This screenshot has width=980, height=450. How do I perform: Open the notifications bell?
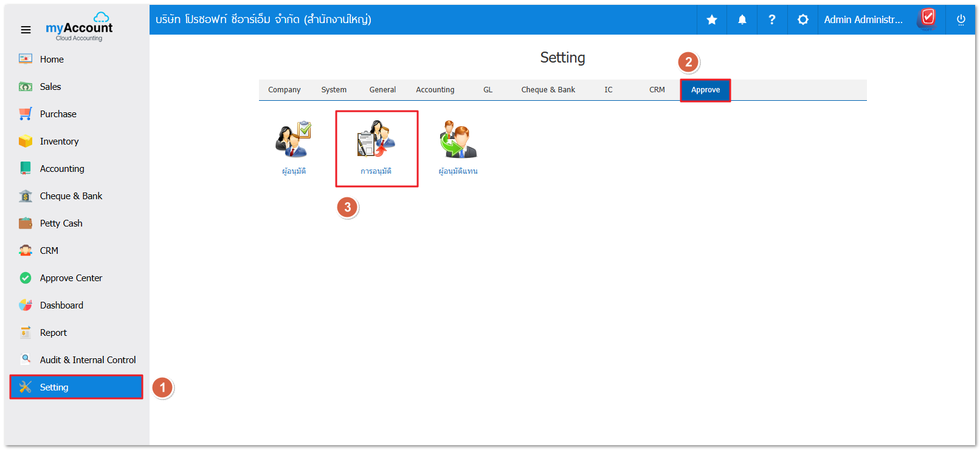pyautogui.click(x=742, y=20)
